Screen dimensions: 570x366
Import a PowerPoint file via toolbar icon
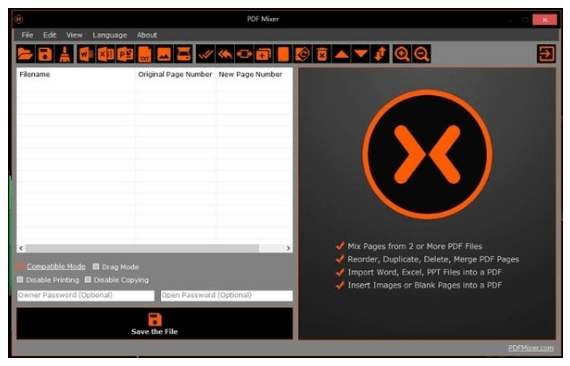pos(125,54)
